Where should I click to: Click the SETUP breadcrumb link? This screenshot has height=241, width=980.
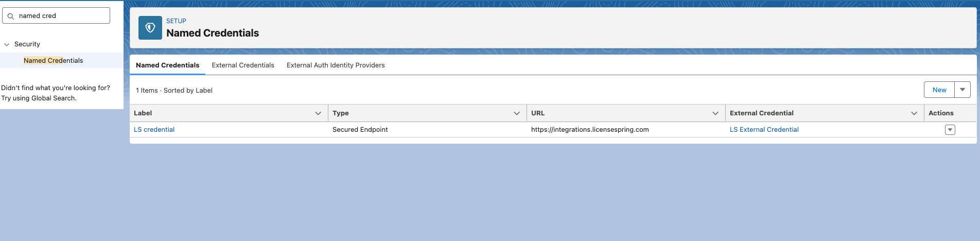[176, 21]
